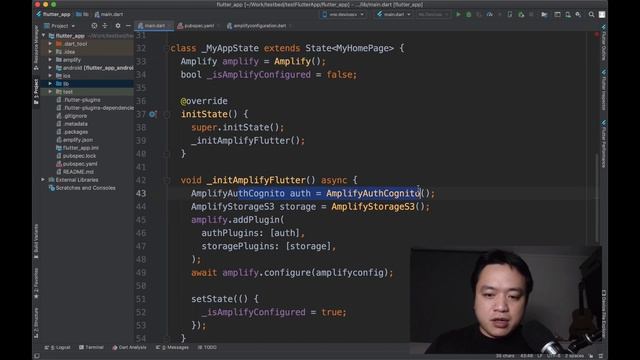
Task: Switch to the pubspec.yaml editor tab
Action: [199, 26]
